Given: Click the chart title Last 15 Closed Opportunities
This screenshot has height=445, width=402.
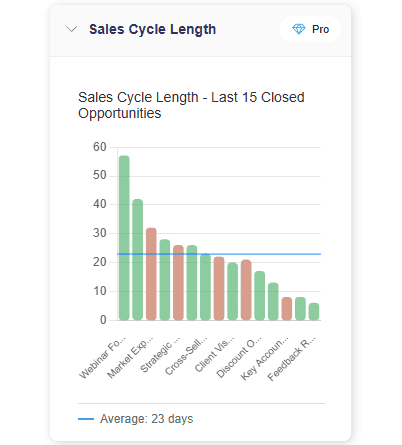Looking at the screenshot, I should pyautogui.click(x=191, y=105).
